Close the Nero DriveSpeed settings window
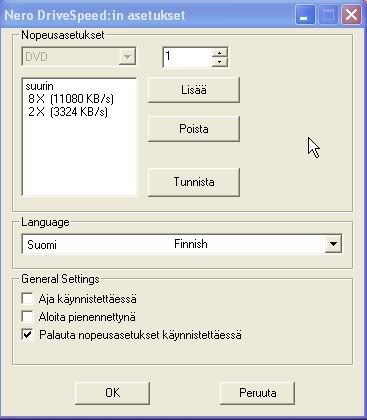367x420 pixels. pos(351,15)
